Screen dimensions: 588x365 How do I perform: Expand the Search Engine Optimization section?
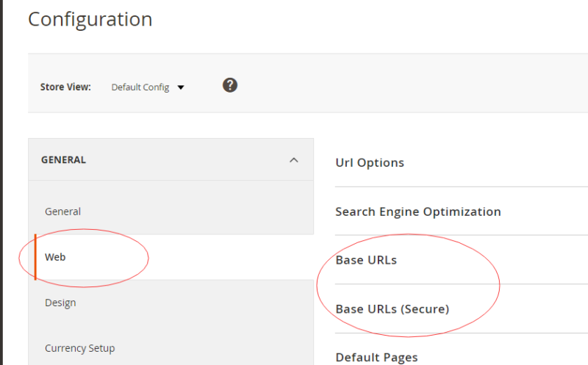(x=418, y=212)
